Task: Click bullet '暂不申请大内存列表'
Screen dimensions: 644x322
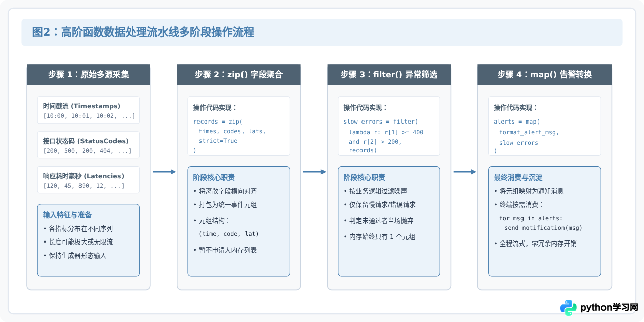Action: point(225,250)
